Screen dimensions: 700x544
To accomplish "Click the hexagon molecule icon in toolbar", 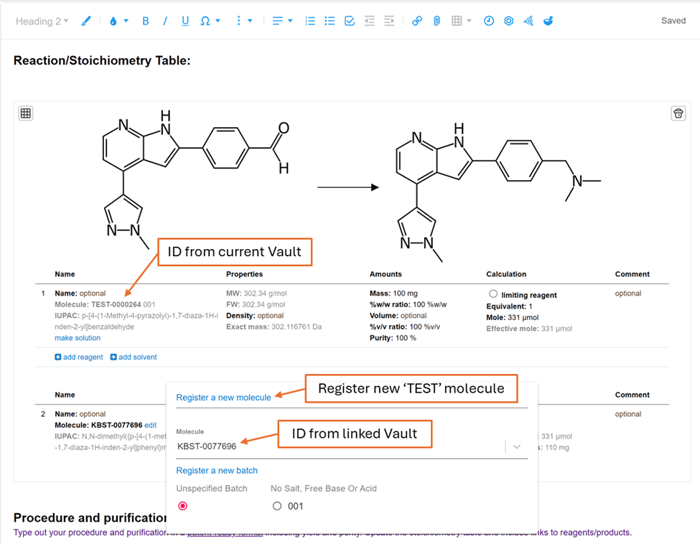I will [x=508, y=21].
